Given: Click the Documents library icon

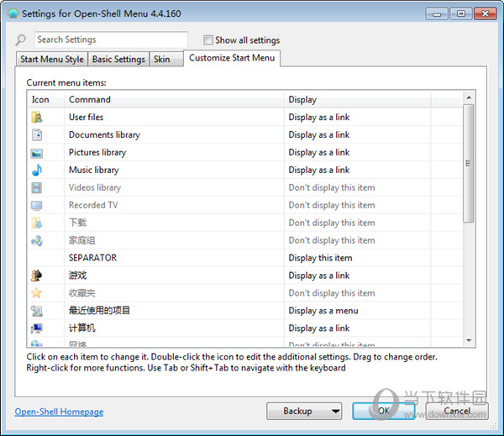Looking at the screenshot, I should (x=37, y=134).
